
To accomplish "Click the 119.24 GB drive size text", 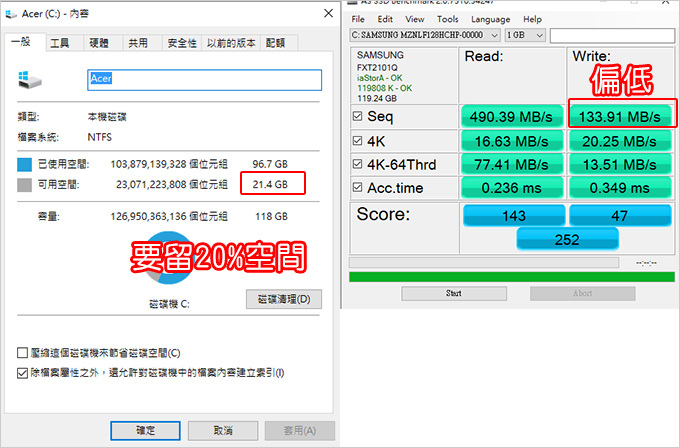I will 377,98.
